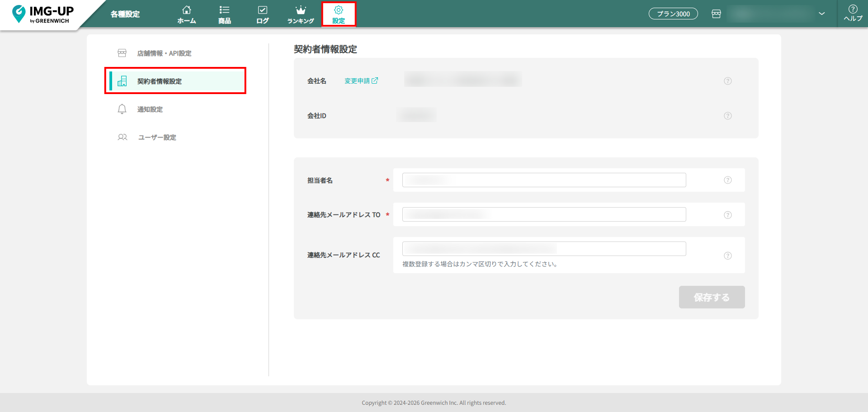Click the 連絡先メールアドレス CC field

(544, 249)
